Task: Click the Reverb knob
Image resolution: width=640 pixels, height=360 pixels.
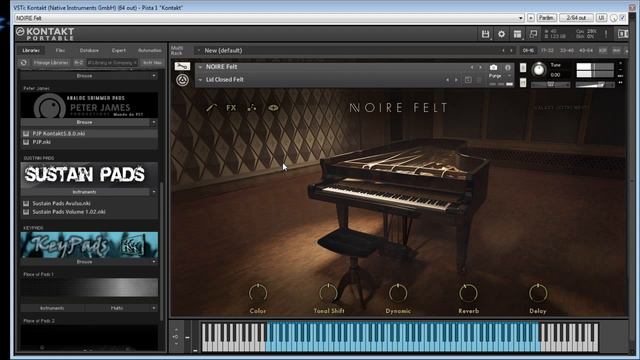Action: click(468, 293)
